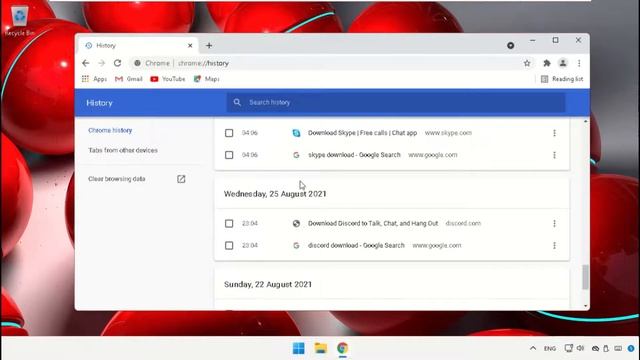Click the history list scrollbar thumb

pyautogui.click(x=585, y=277)
